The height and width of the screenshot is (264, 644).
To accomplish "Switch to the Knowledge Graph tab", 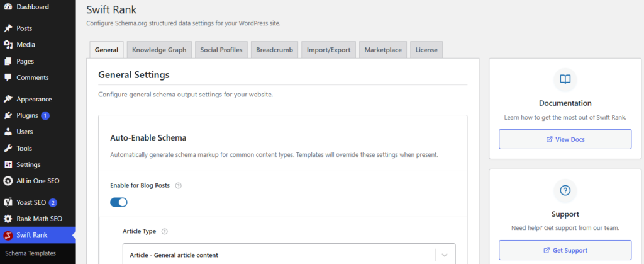I will [159, 50].
